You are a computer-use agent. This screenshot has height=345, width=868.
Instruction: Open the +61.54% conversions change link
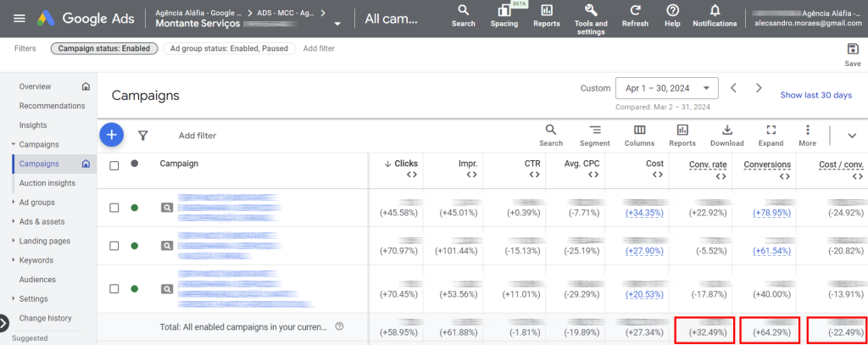tap(771, 251)
